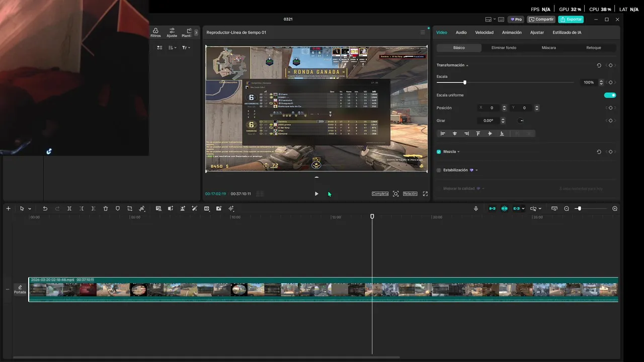Click the undo arrow in the timeline toolbar
This screenshot has width=644, height=362.
(45, 209)
